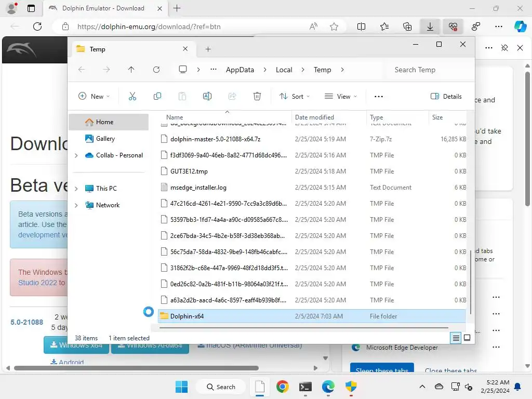The width and height of the screenshot is (532, 399).
Task: Click chevron after AppData breadcrumb
Action: [265, 70]
